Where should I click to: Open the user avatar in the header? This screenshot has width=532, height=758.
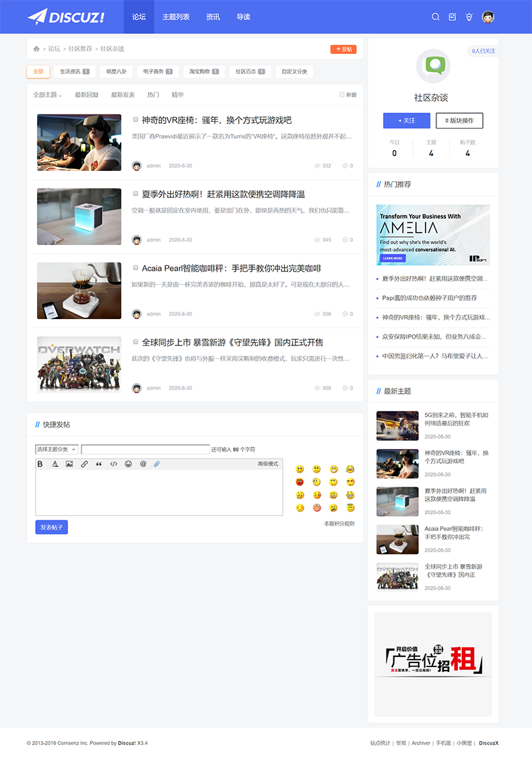click(488, 17)
